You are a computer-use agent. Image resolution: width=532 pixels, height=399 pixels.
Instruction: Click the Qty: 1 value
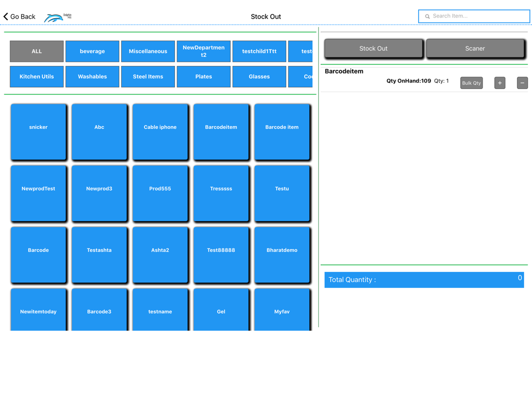coord(442,81)
